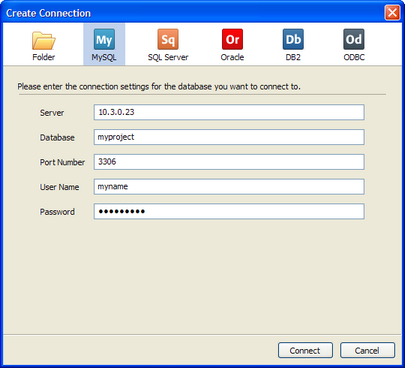This screenshot has height=368, width=405.
Task: Pick the SQL Server connection icon
Action: 168,39
